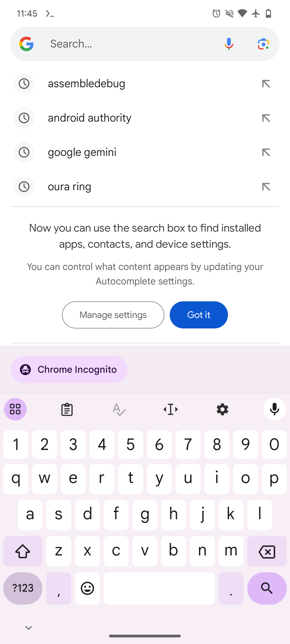Open Google Lens camera search

[263, 44]
